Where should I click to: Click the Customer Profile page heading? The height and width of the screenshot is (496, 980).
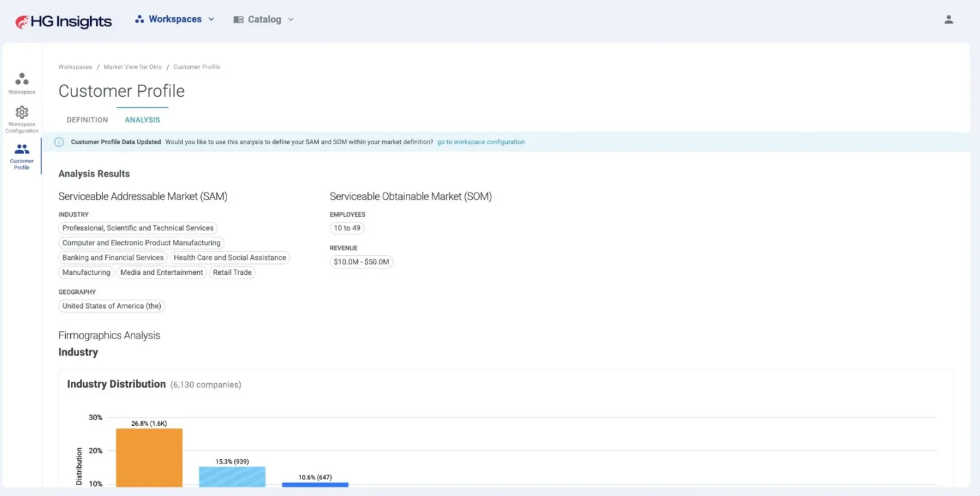tap(121, 91)
